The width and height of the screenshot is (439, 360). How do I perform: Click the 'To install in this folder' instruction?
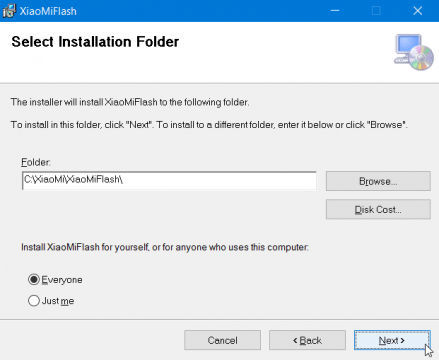(x=209, y=125)
